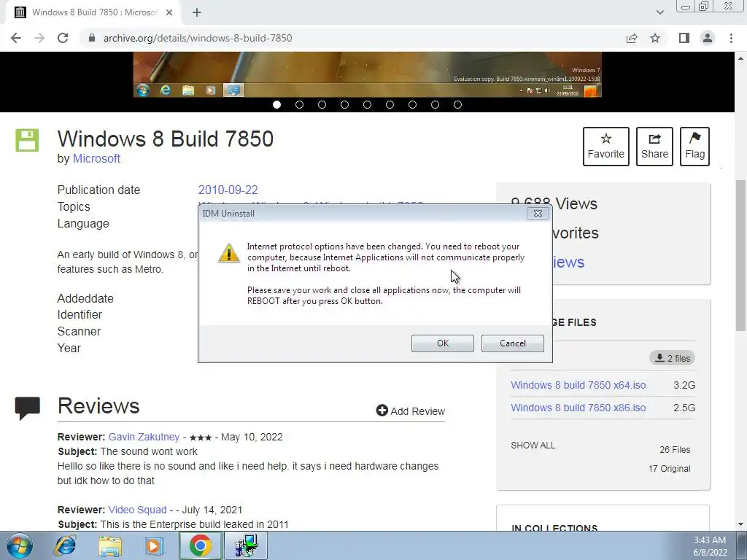
Task: Open a new tab with the plus button
Action: click(197, 12)
